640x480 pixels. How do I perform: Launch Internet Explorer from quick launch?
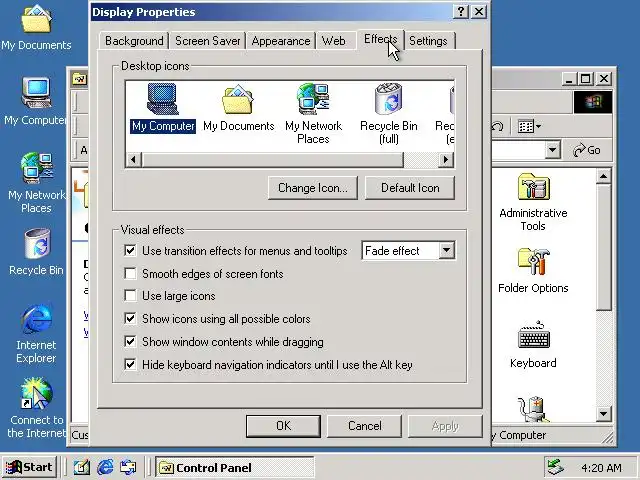(105, 467)
